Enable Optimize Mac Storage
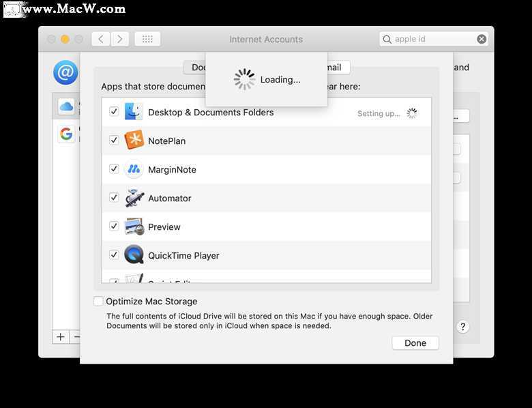This screenshot has width=532, height=408. click(x=98, y=301)
